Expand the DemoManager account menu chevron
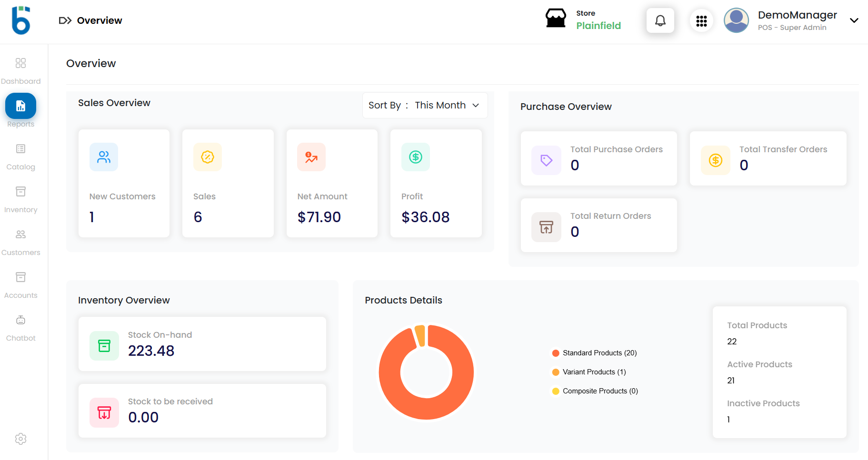Screen dimensions: 868x460 click(854, 20)
